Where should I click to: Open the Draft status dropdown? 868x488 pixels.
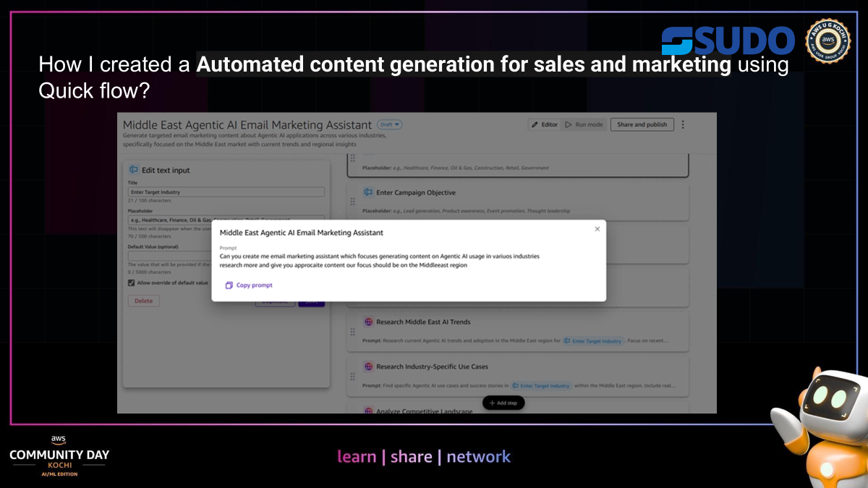390,124
